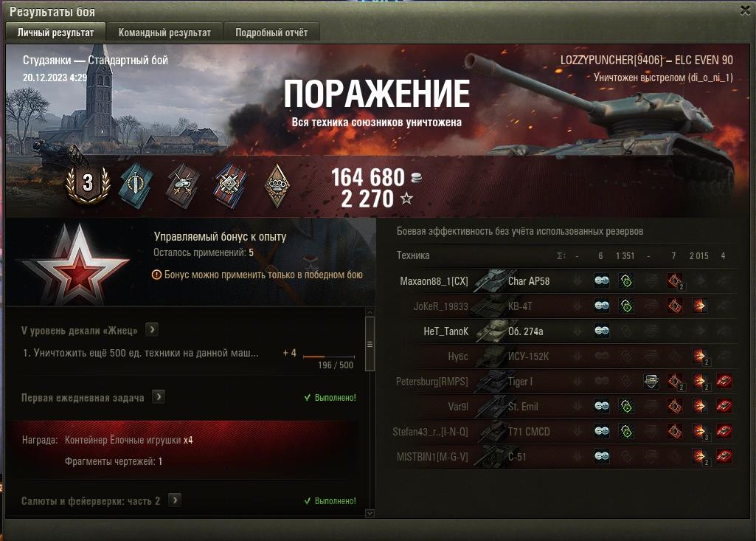Expand Первая ежедневная задача details arrow
756x541 pixels.
click(159, 396)
